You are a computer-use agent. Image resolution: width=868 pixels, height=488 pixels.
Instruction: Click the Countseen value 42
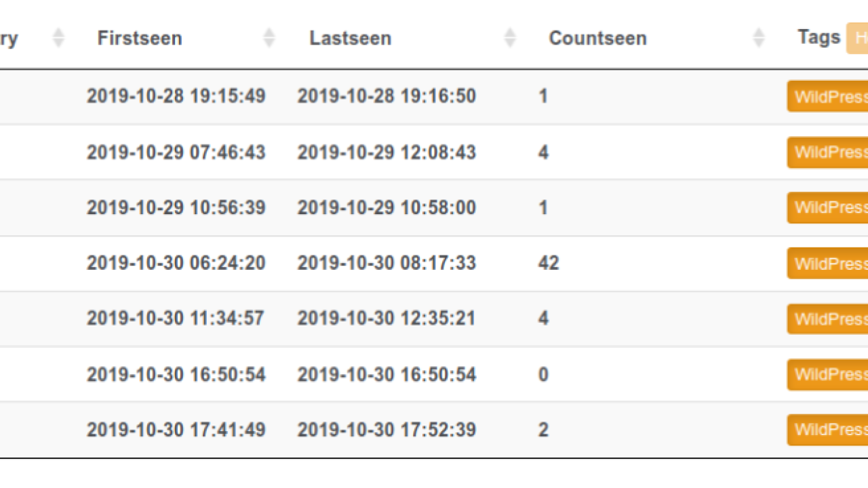[x=548, y=263]
